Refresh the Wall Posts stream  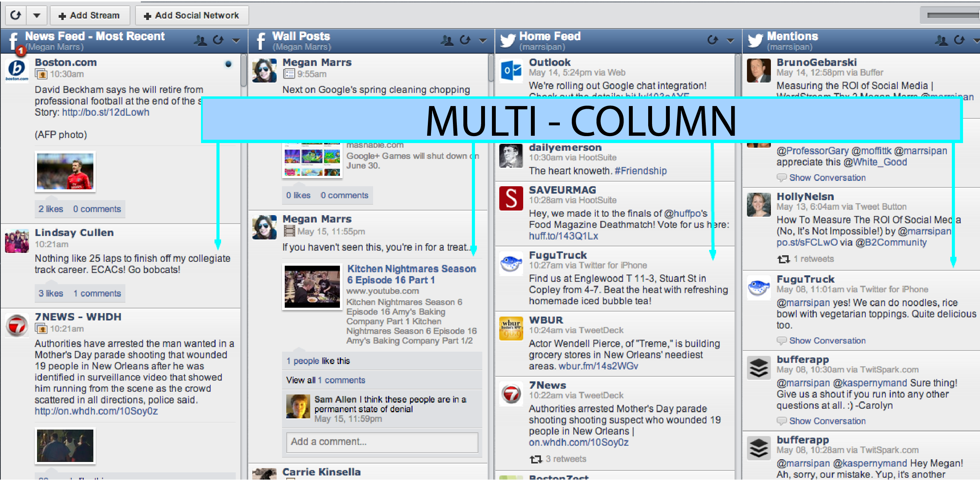[x=465, y=40]
